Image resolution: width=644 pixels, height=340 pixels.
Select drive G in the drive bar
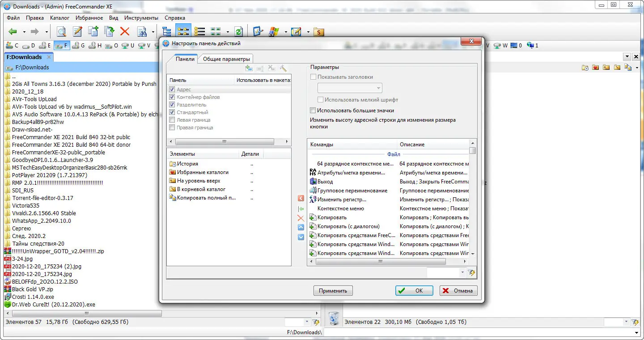tap(80, 45)
